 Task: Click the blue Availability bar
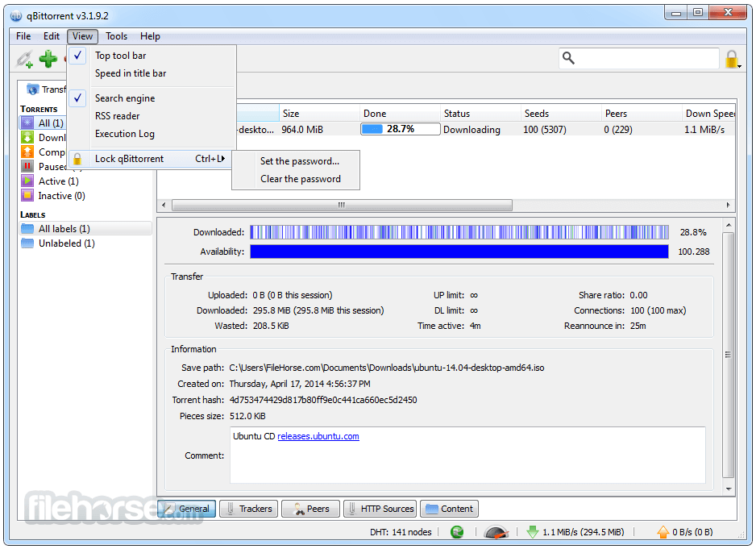point(459,252)
